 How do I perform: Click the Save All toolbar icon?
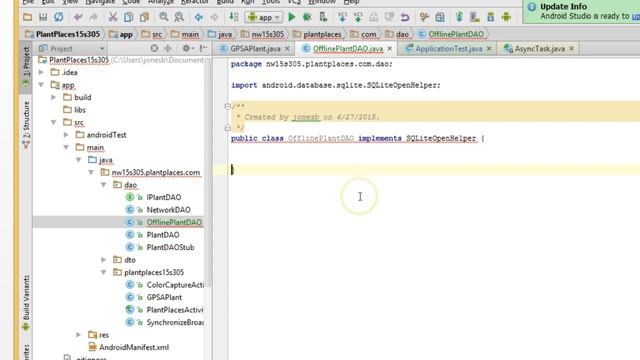pos(43,17)
